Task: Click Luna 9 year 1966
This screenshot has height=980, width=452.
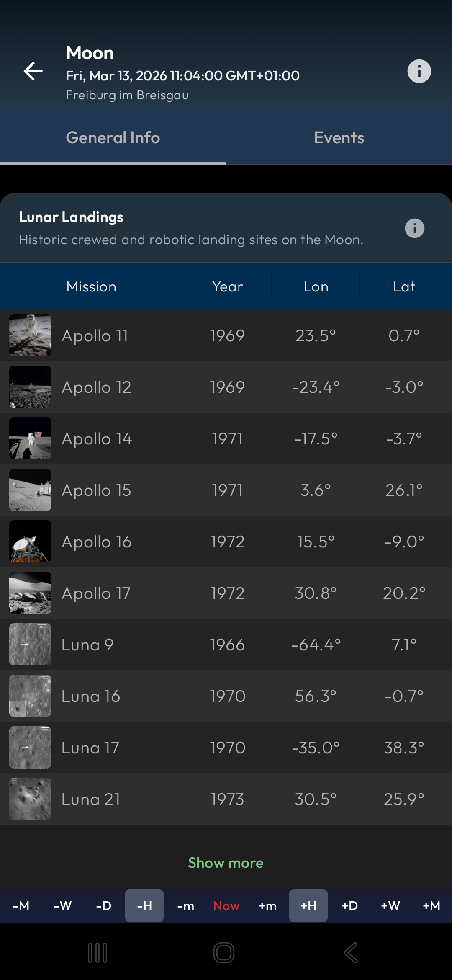Action: 227,645
